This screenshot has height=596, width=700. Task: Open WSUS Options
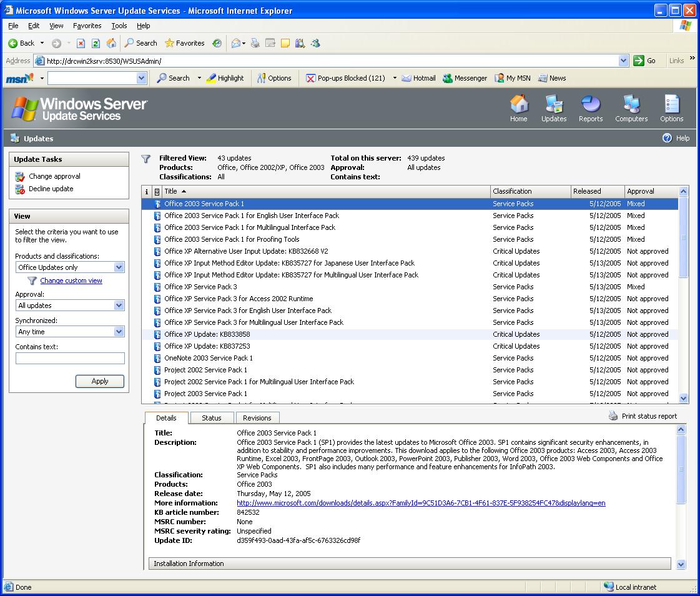click(671, 107)
